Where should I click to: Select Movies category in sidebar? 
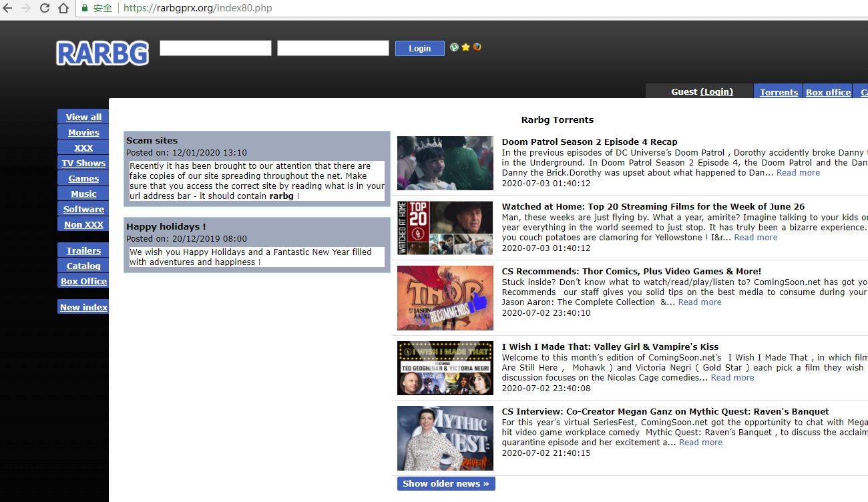(83, 132)
